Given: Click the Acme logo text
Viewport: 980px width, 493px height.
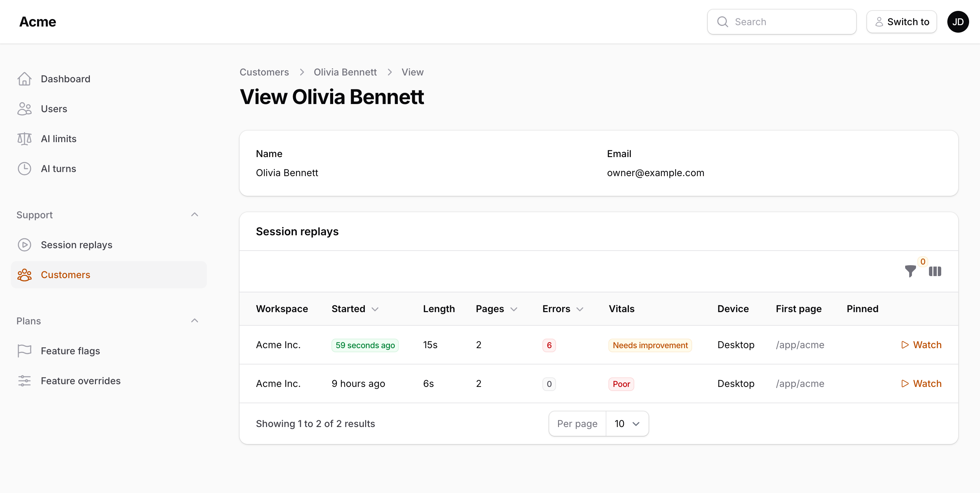Looking at the screenshot, I should tap(38, 22).
